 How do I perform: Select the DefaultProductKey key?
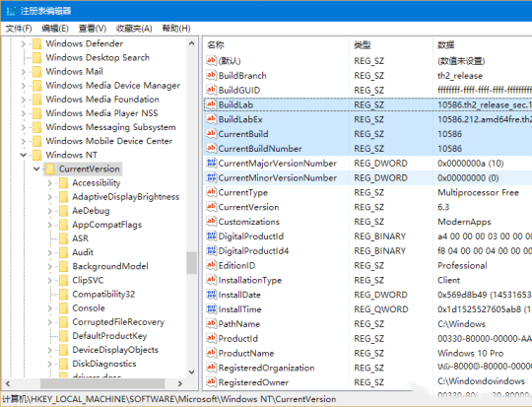tap(109, 336)
